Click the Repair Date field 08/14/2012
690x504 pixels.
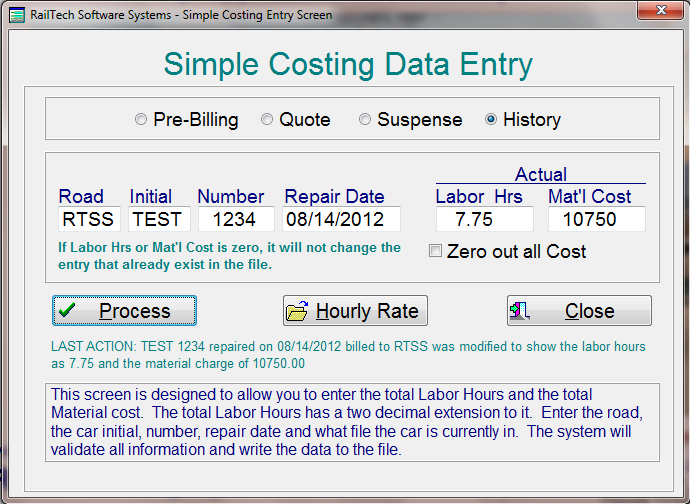tap(341, 219)
